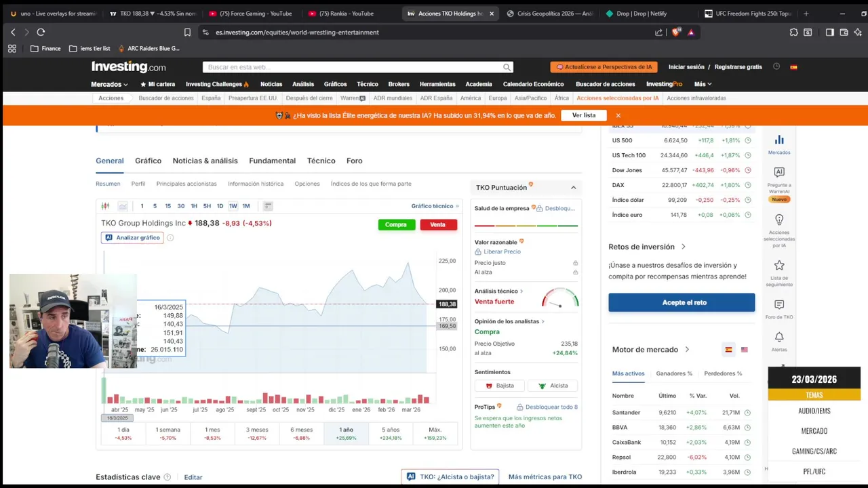The height and width of the screenshot is (488, 868).
Task: Switch to the Foro tab
Action: point(354,161)
